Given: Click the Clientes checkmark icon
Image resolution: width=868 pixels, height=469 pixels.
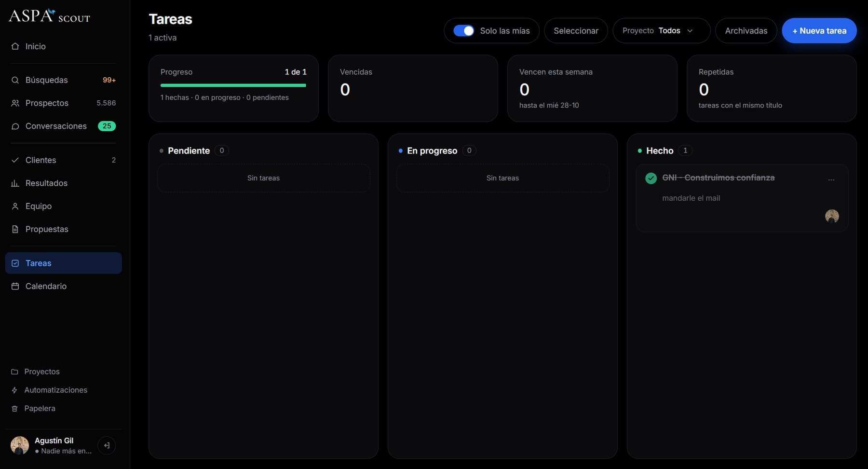Looking at the screenshot, I should pyautogui.click(x=15, y=160).
